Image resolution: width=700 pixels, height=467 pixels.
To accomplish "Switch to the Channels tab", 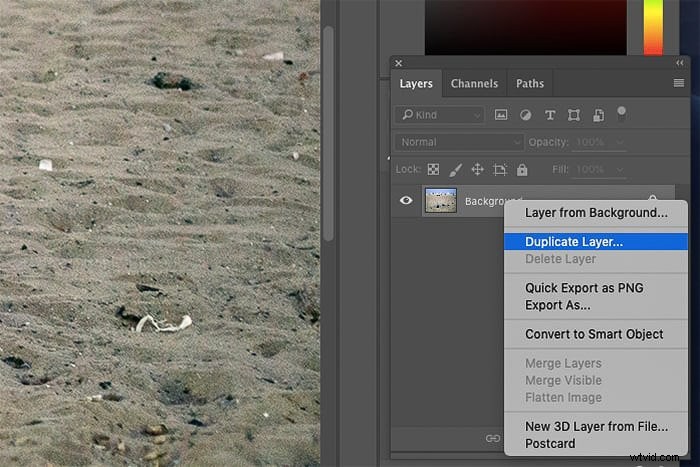I will point(474,83).
